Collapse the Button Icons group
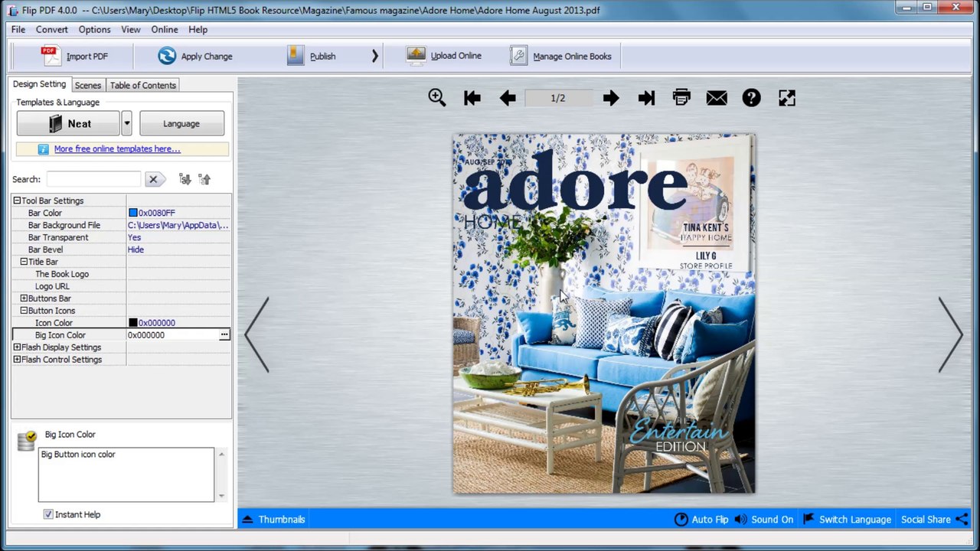Screen dimensions: 980x551 24,311
